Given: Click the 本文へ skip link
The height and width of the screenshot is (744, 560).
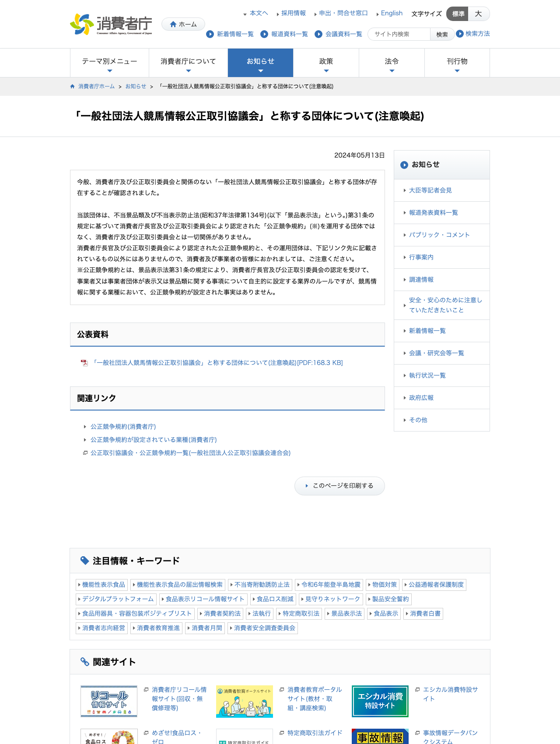Looking at the screenshot, I should tap(259, 13).
